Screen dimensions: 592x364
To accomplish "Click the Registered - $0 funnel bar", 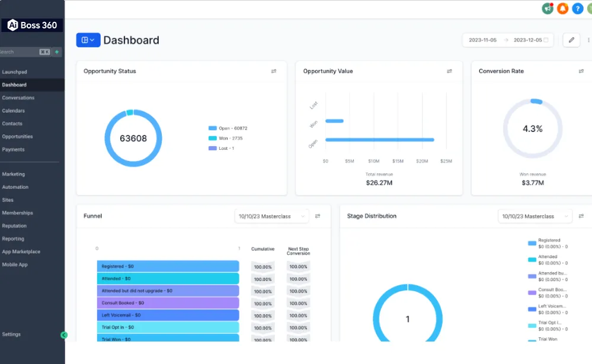I will [168, 266].
